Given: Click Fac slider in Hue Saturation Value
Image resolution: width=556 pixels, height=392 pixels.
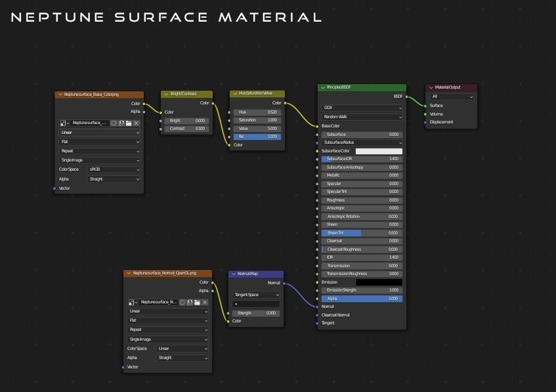Looking at the screenshot, I should (x=257, y=137).
